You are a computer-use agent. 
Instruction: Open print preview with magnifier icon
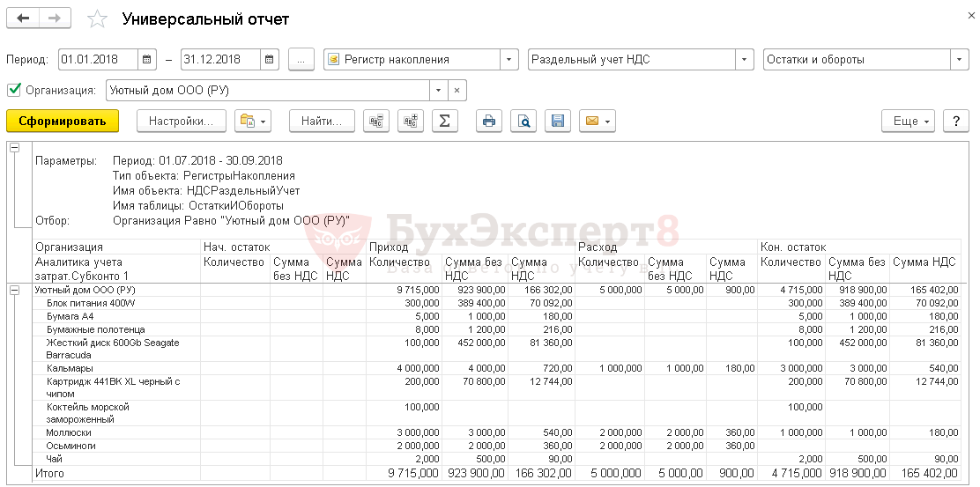[523, 122]
